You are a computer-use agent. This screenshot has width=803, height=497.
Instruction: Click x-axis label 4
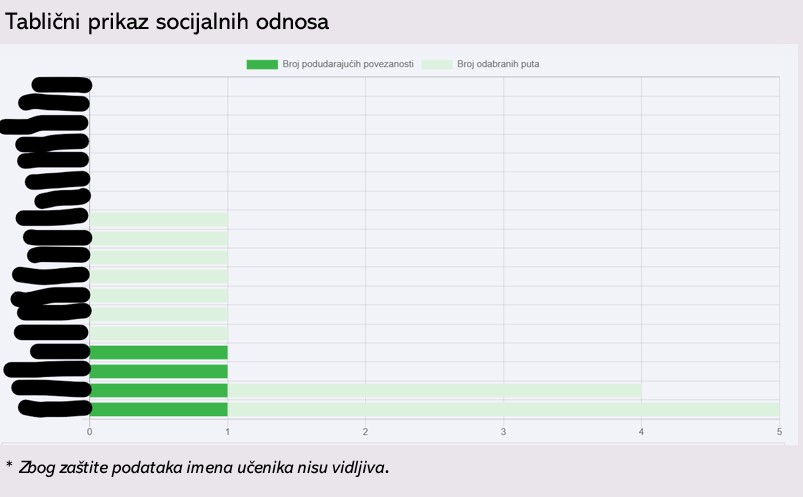click(641, 431)
